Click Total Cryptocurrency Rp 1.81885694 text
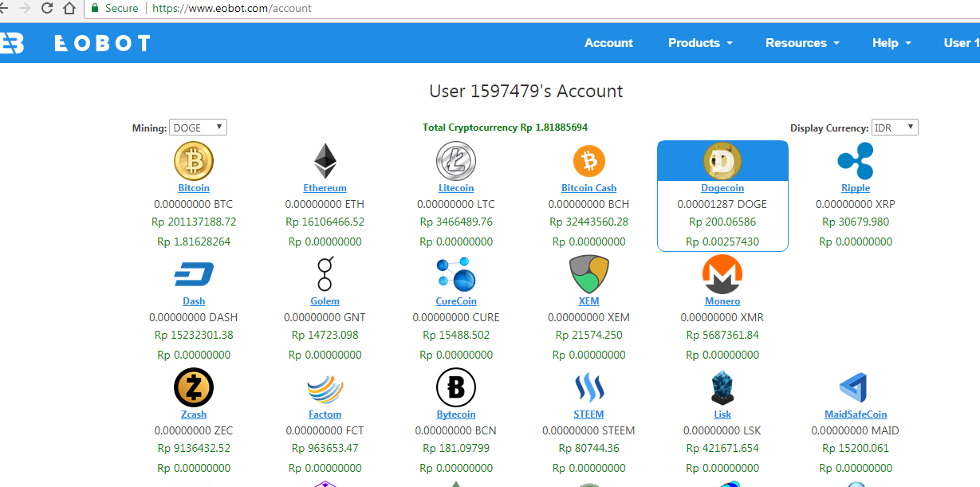This screenshot has height=487, width=980. (x=506, y=128)
